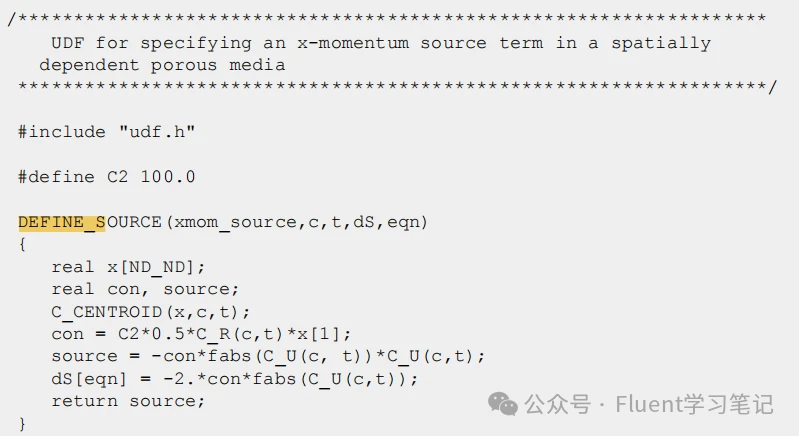The height and width of the screenshot is (436, 799).
Task: Click the #define C2 100.0 line
Action: tap(106, 177)
